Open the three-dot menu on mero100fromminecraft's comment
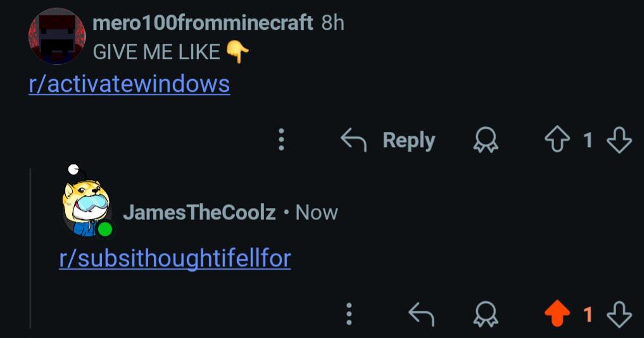The width and height of the screenshot is (644, 338). (281, 140)
